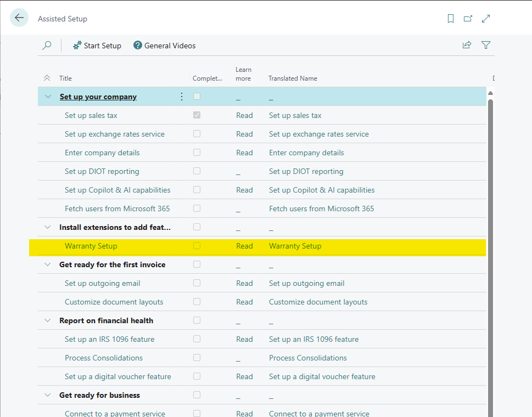Toggle the Completed checkbox for Warranty Setup
The width and height of the screenshot is (532, 417).
(197, 246)
